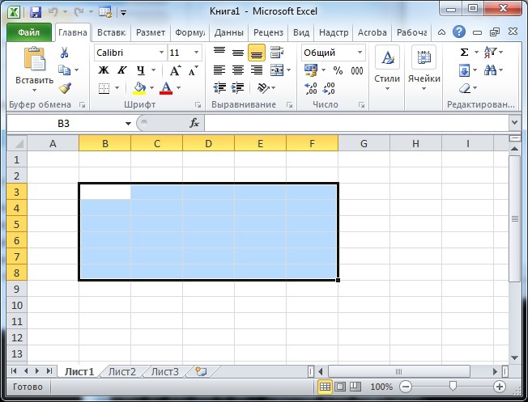
Task: Center text horizontally in cell
Action: click(238, 70)
